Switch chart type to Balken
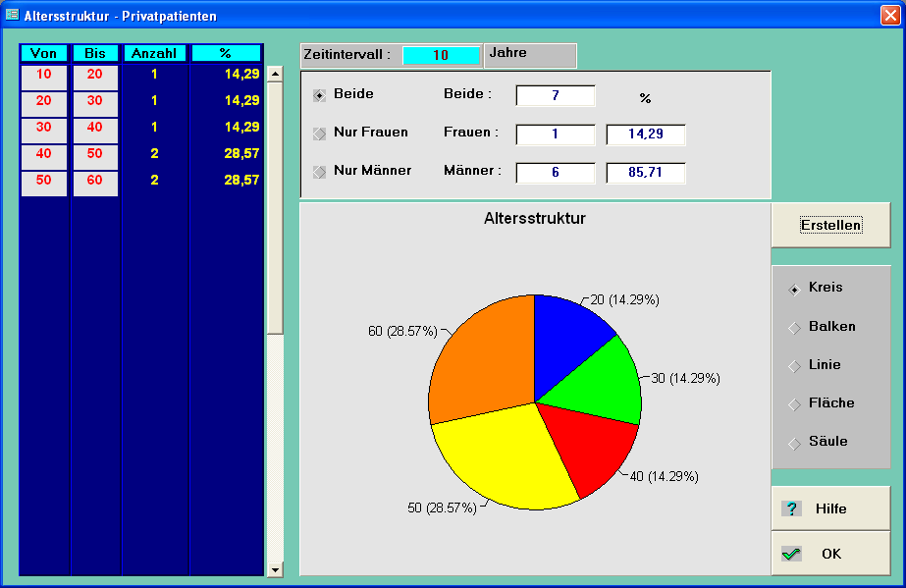906x588 pixels. [x=794, y=327]
